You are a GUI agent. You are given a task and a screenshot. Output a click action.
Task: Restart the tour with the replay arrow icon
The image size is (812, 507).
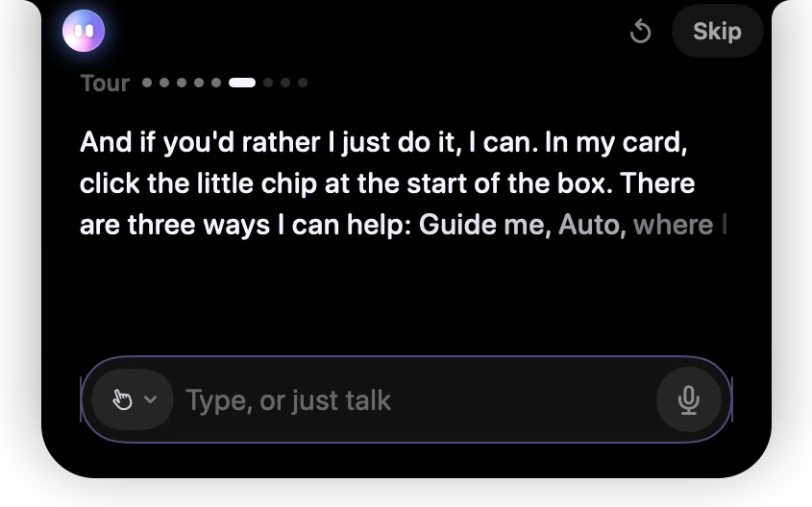pos(641,31)
